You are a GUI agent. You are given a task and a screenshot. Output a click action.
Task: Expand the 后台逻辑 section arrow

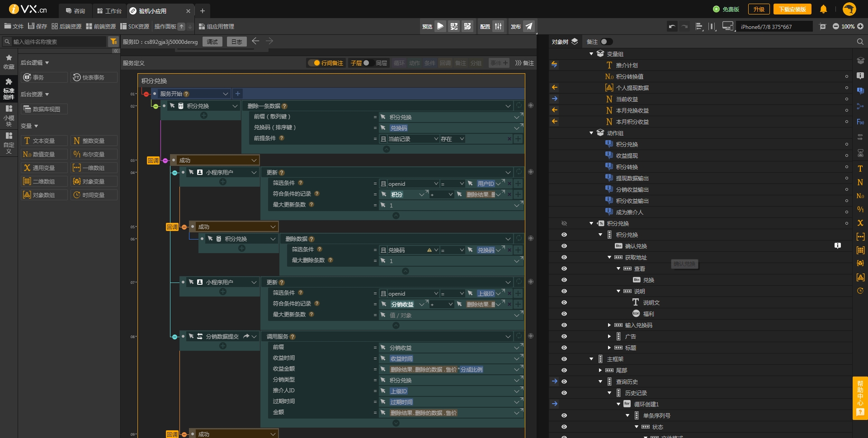(47, 63)
